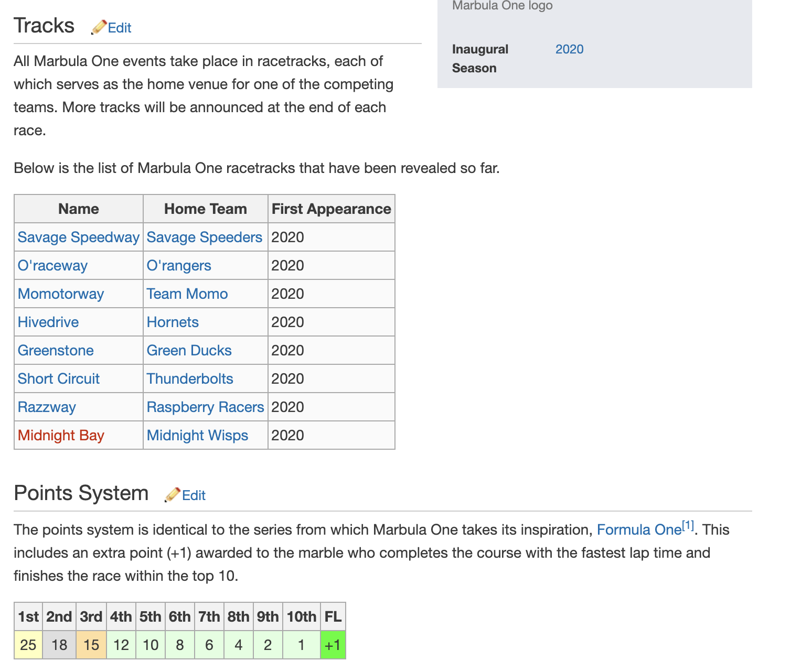791x672 pixels.
Task: Open the O'raceway track page
Action: coord(52,265)
